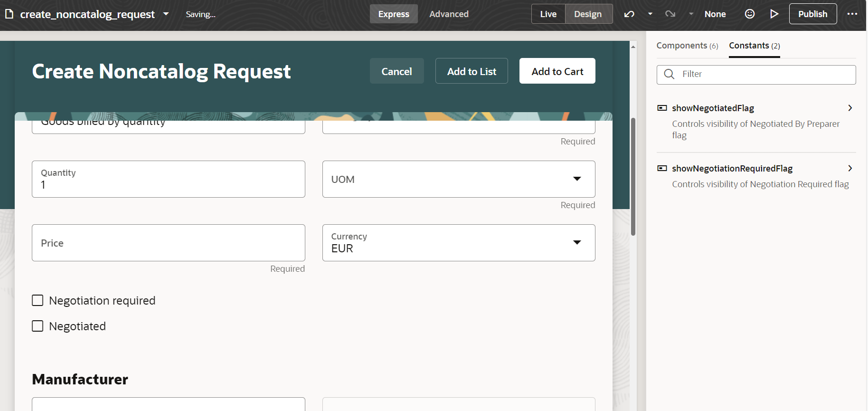Open create_noncatalog_request page dropdown arrow
868x411 pixels.
click(166, 14)
